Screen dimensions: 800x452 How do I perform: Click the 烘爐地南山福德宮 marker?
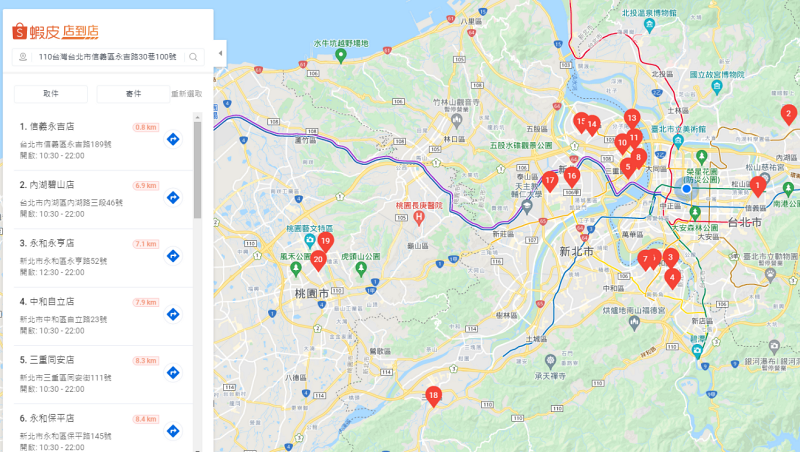(634, 322)
